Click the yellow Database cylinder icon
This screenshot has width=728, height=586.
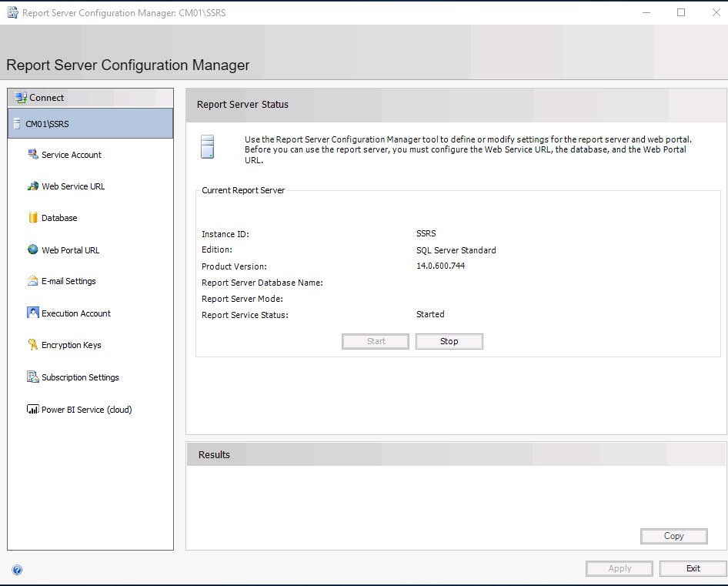coord(33,217)
